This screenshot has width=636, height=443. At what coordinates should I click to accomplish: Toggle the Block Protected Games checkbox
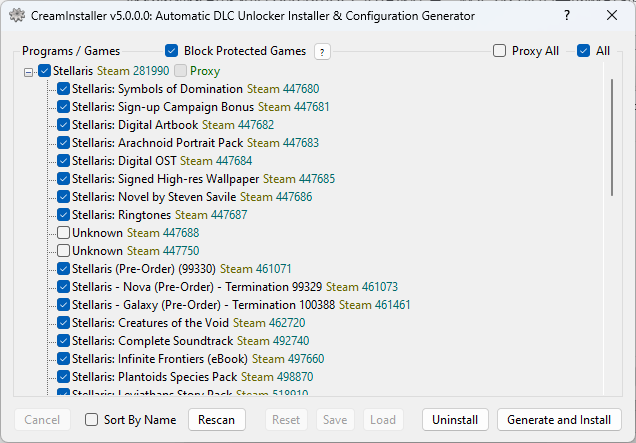(172, 51)
